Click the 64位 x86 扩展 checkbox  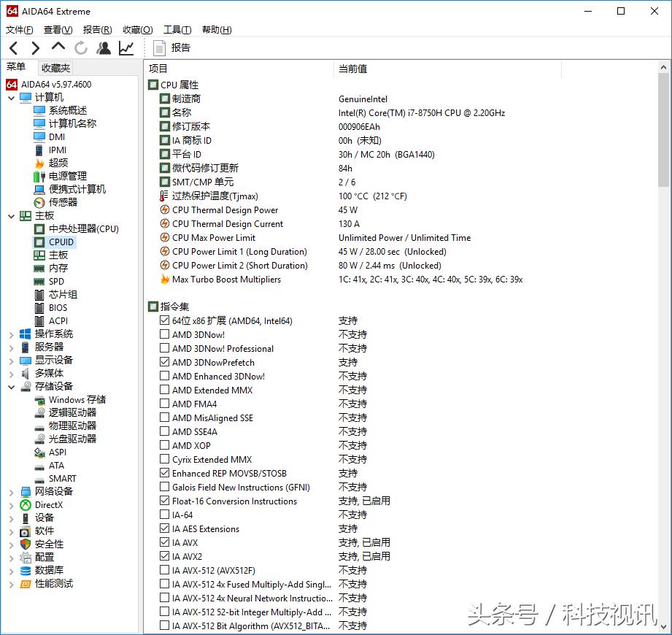coord(164,320)
